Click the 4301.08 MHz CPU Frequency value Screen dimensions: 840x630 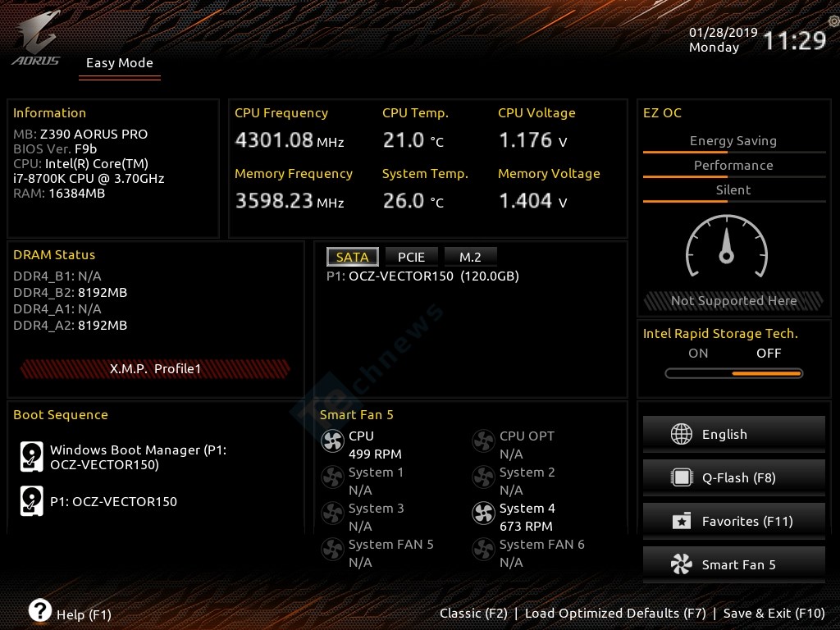tap(290, 140)
